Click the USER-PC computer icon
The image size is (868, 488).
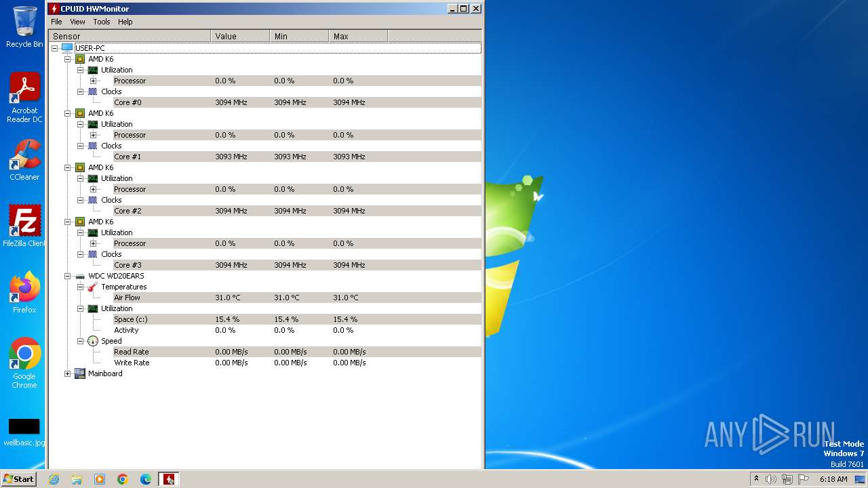(x=66, y=48)
